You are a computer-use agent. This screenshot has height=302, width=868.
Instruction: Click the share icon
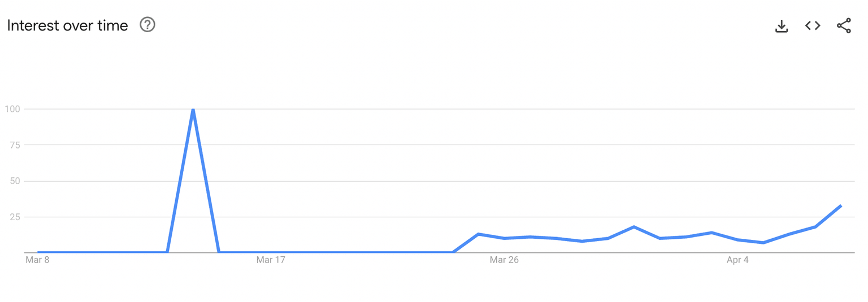point(844,26)
